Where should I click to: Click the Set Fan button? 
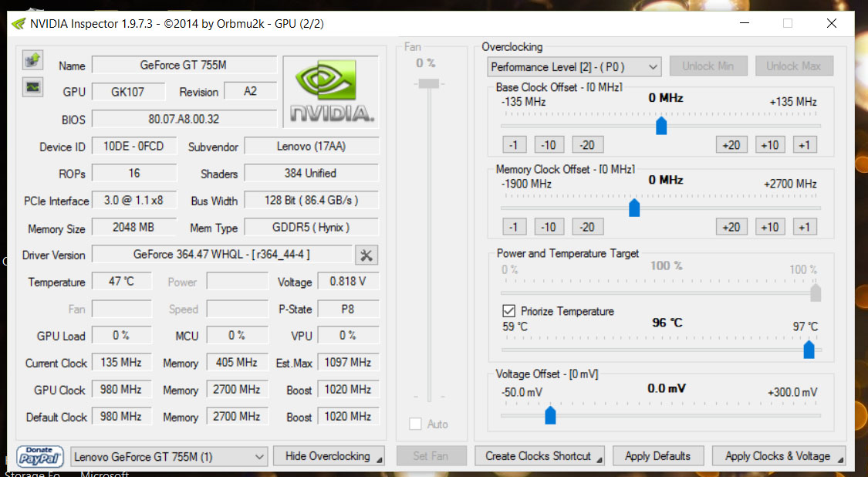[431, 456]
